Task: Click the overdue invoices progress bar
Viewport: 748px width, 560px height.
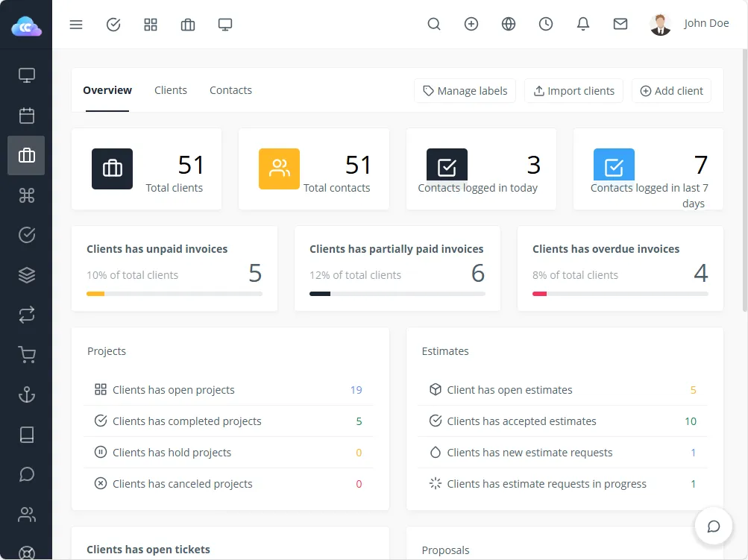Action: tap(620, 294)
